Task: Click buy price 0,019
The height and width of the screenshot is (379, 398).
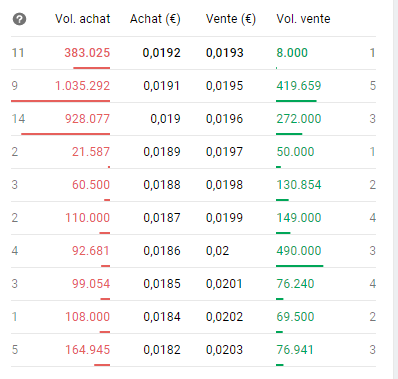Action: pyautogui.click(x=165, y=119)
